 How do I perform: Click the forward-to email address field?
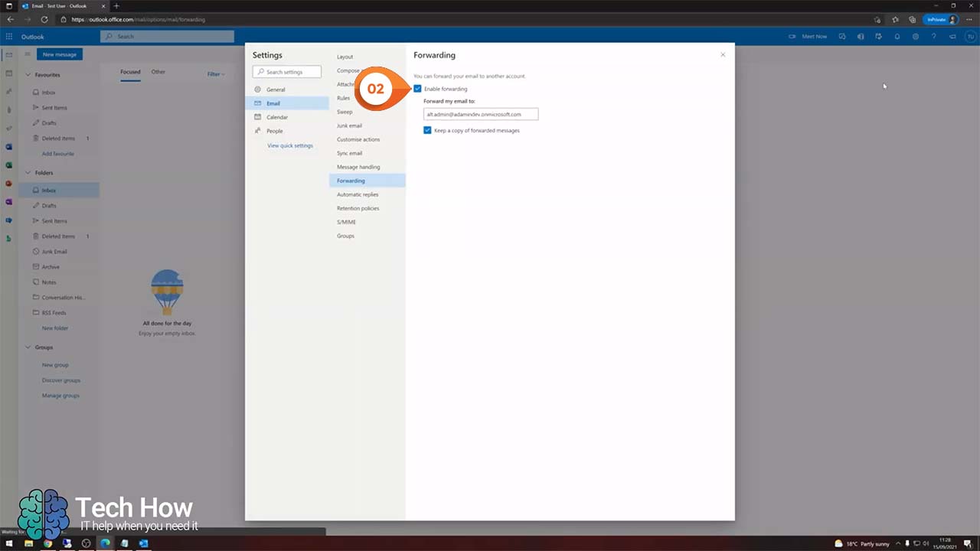[481, 114]
